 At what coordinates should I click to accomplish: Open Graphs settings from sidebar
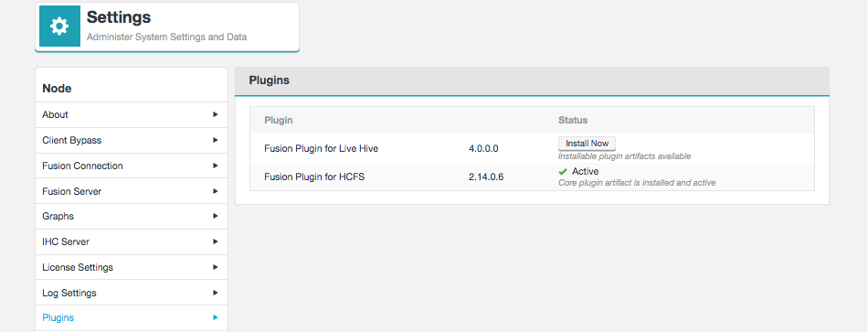(132, 216)
